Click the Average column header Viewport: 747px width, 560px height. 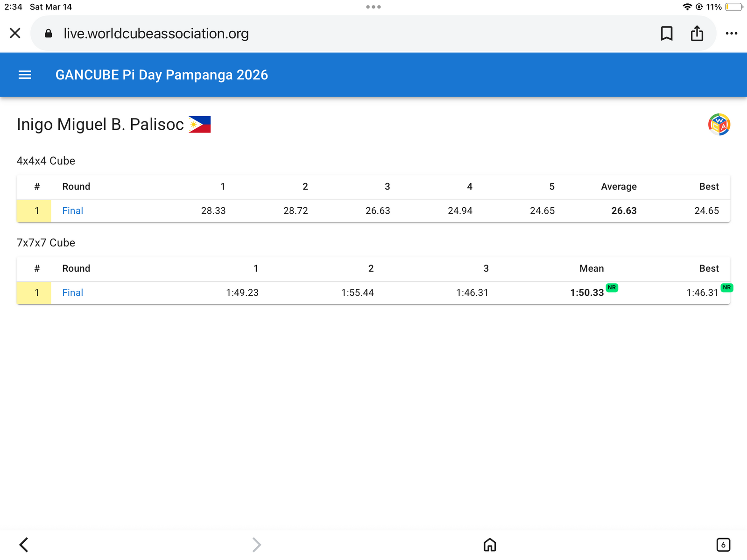pos(619,187)
